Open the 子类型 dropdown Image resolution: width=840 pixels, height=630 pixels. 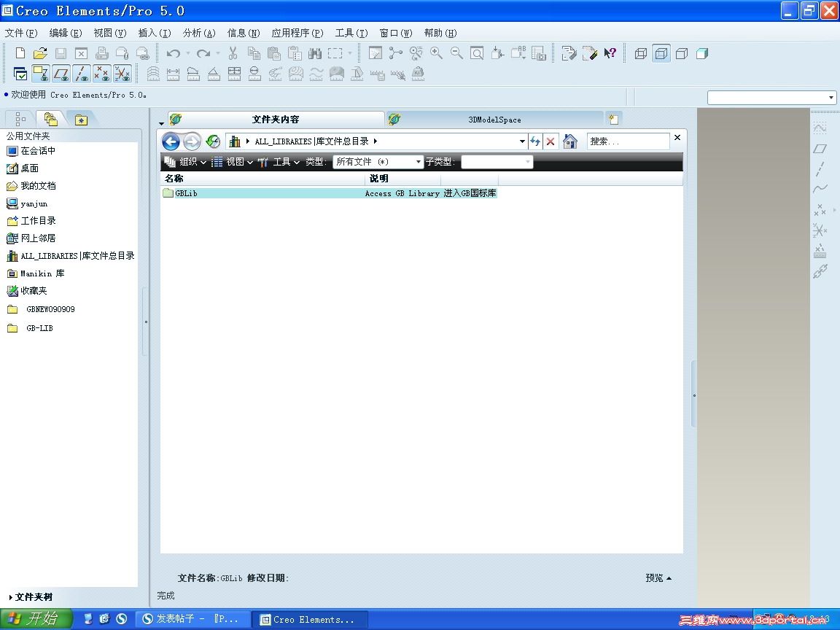click(497, 162)
